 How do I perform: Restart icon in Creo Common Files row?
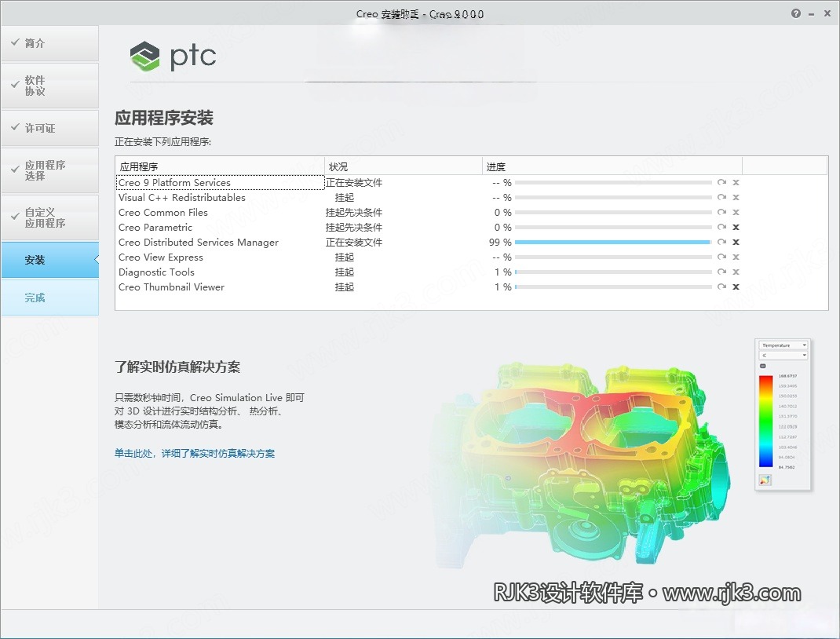721,213
